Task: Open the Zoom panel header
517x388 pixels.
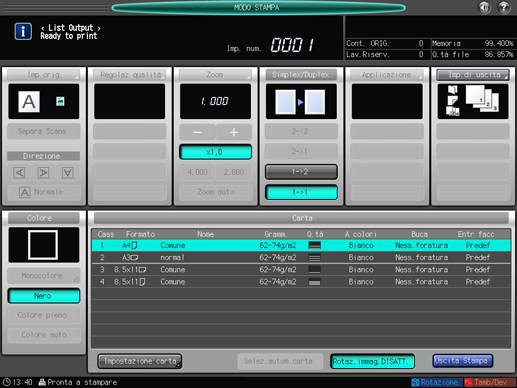Action: click(215, 75)
